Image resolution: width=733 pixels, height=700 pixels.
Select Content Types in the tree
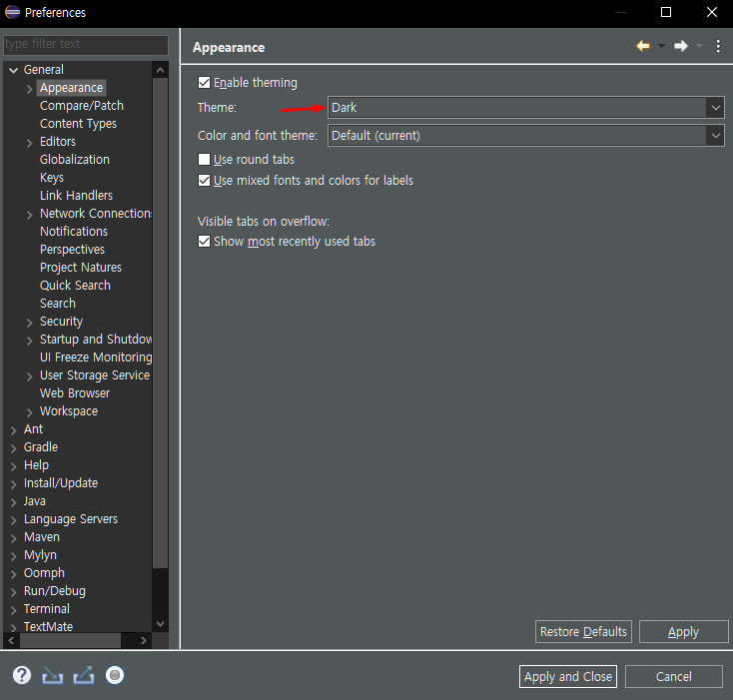coord(78,124)
